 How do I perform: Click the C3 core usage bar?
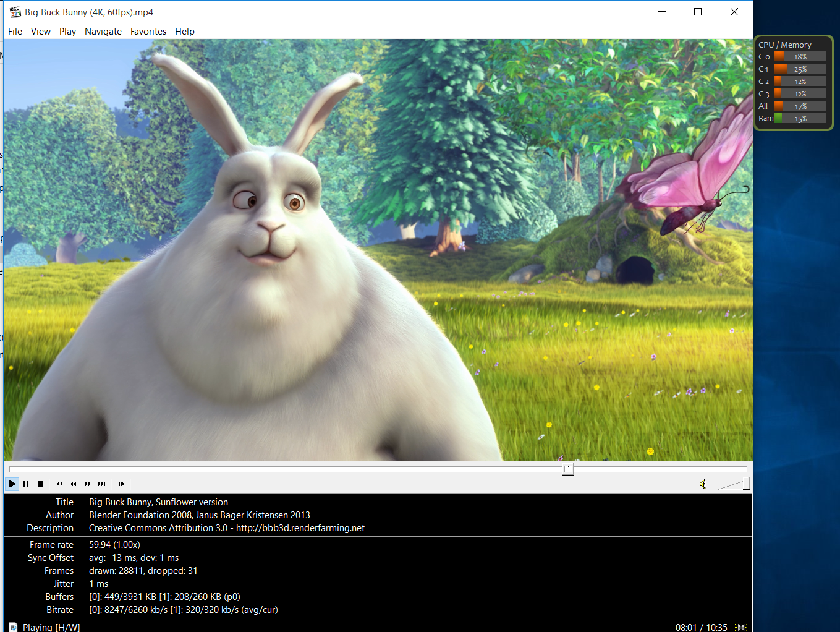pos(800,93)
